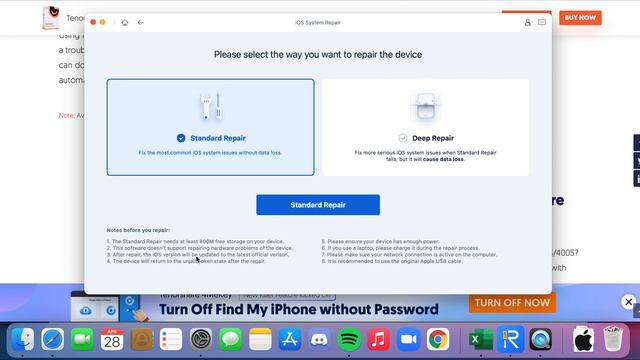Click the 'Turn Off Find My iPhone' banner headline
The image size is (640, 360).
click(299, 309)
